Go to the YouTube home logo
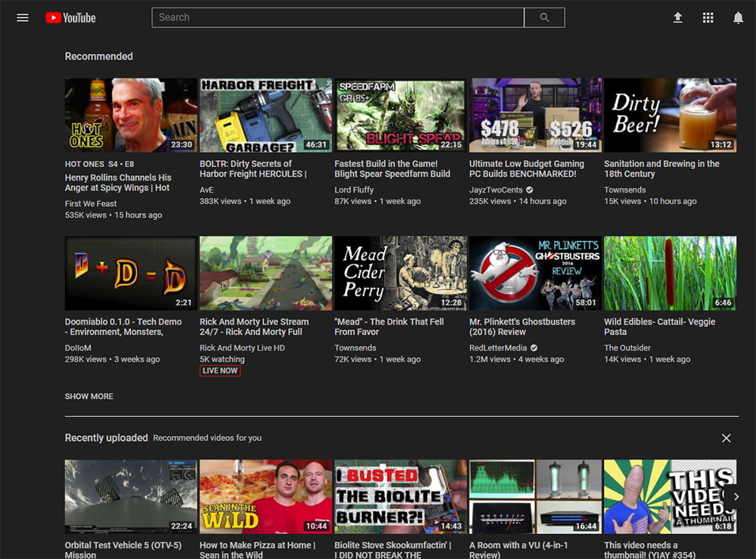Screen dimensions: 756x559 coord(71,18)
